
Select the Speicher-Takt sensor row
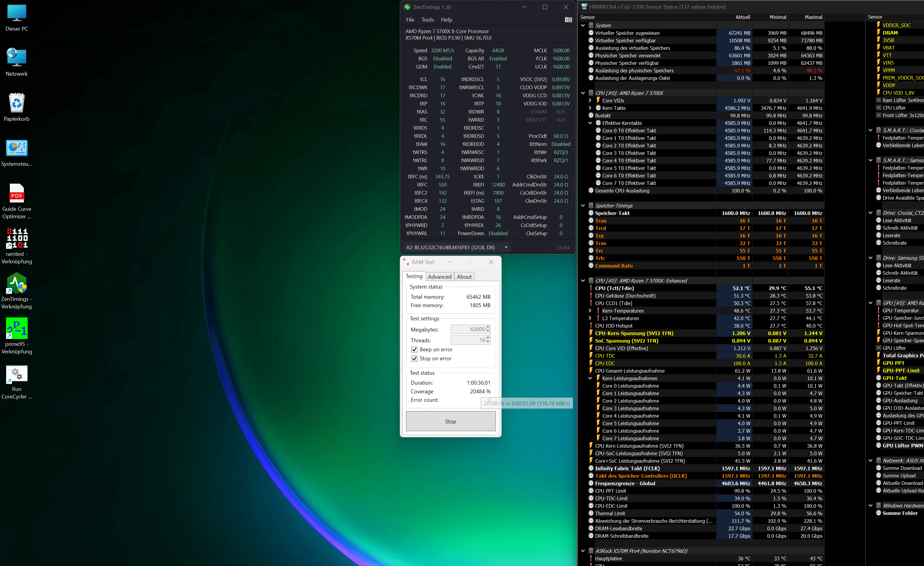701,213
